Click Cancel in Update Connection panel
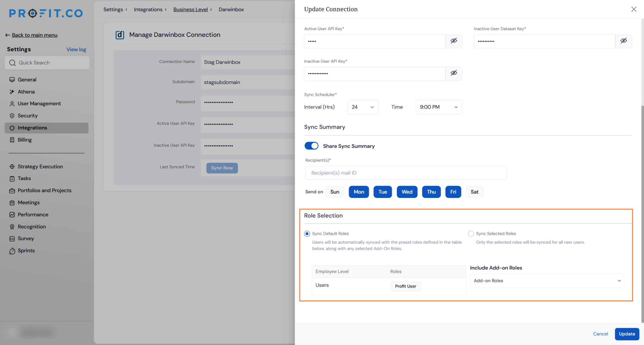Image resolution: width=644 pixels, height=345 pixels. [x=600, y=334]
